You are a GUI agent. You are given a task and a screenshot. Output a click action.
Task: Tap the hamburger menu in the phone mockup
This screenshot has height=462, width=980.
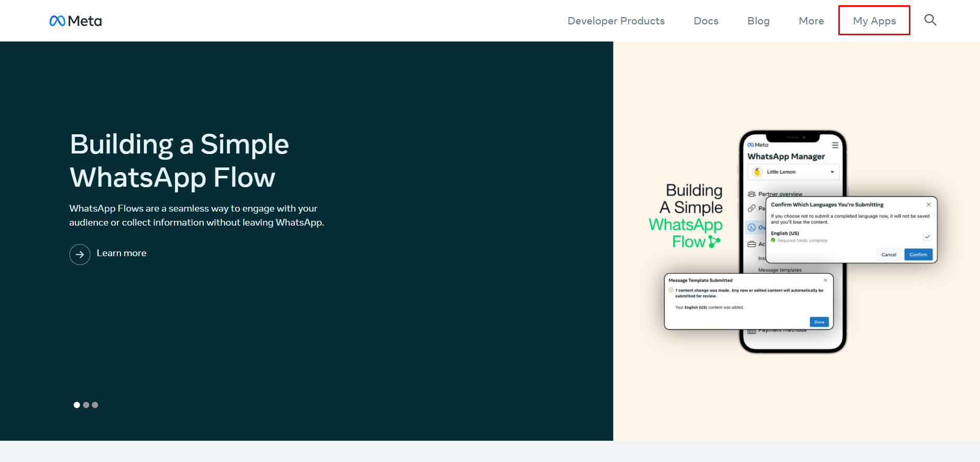click(x=835, y=145)
